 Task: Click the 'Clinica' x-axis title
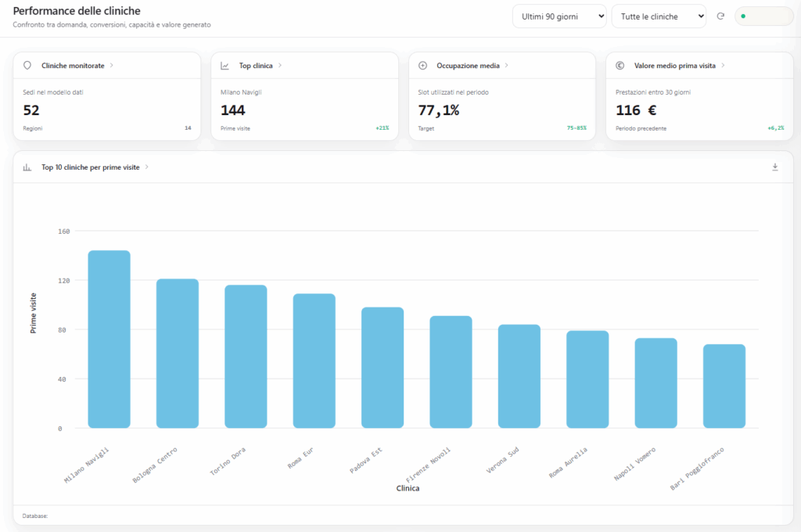[x=408, y=488]
